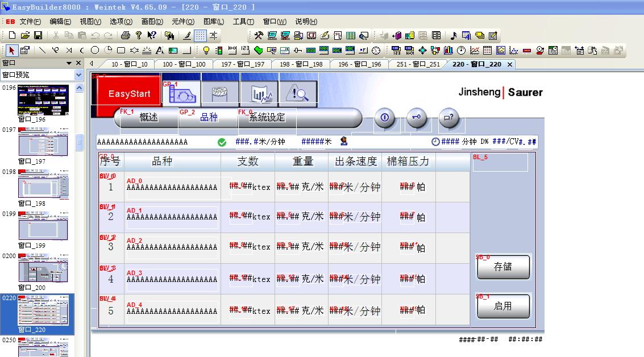Select the Ellipse drawing tool
Viewport: 644px width, 357px height.
click(x=95, y=50)
